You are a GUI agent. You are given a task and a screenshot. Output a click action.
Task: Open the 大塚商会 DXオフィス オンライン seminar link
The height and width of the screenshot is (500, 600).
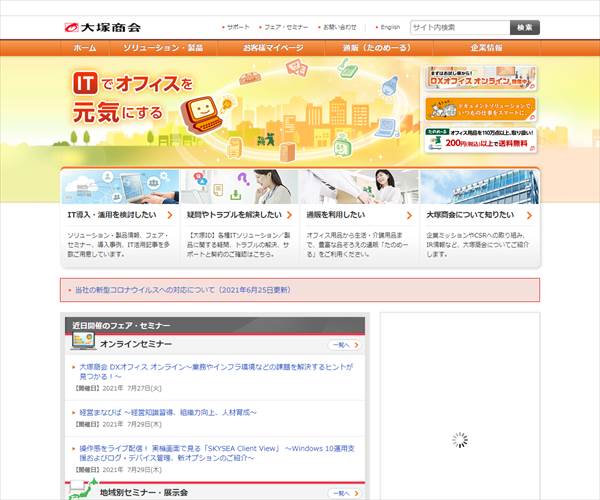pyautogui.click(x=216, y=371)
